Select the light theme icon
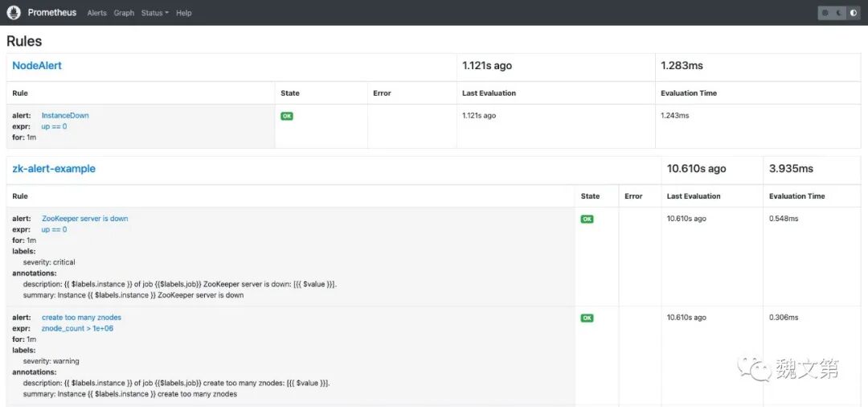 (x=825, y=13)
